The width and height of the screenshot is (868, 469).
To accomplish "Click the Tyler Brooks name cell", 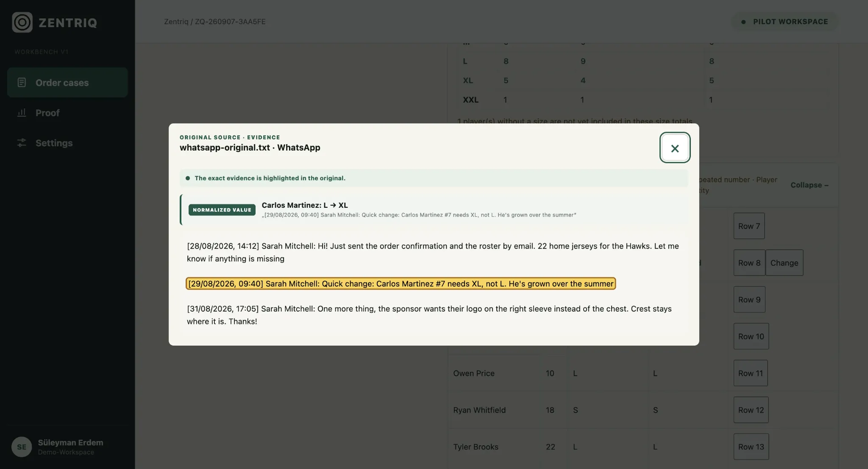I will [476, 447].
